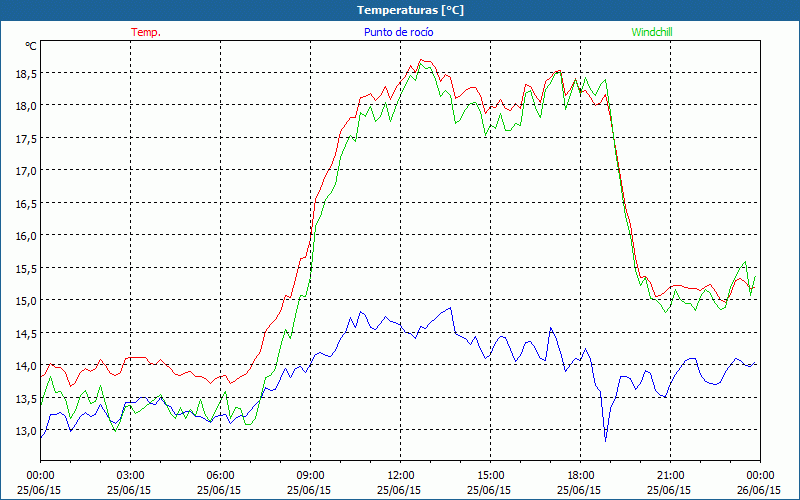
Task: Click the blue dew point minimum near 19:00
Action: click(606, 440)
